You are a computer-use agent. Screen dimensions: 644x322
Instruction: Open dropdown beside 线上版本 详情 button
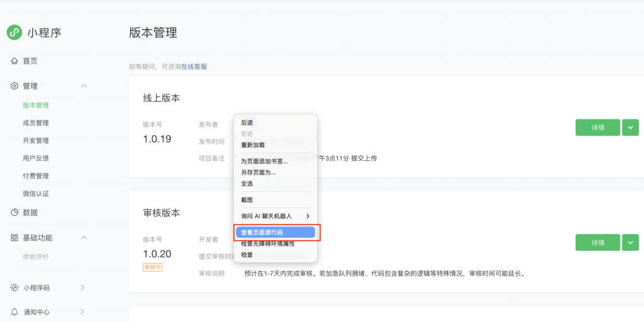coord(630,127)
